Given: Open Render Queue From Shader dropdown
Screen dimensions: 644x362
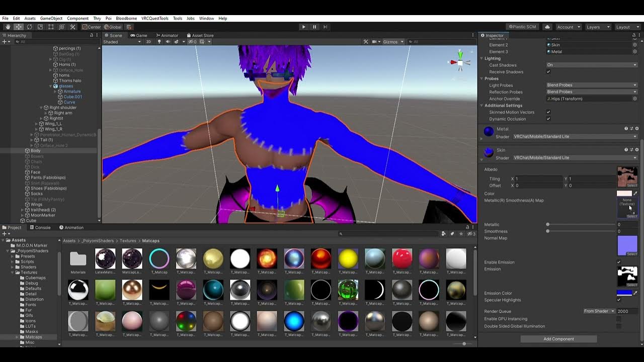Looking at the screenshot, I should click(x=599, y=311).
